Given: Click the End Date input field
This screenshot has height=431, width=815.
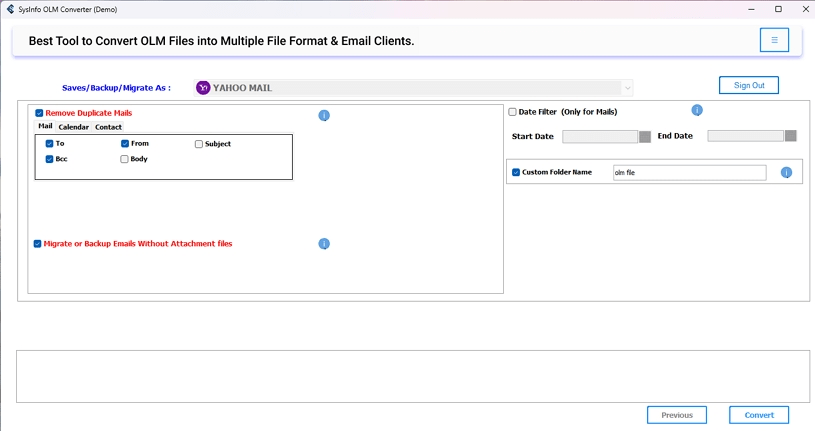Looking at the screenshot, I should coord(745,136).
